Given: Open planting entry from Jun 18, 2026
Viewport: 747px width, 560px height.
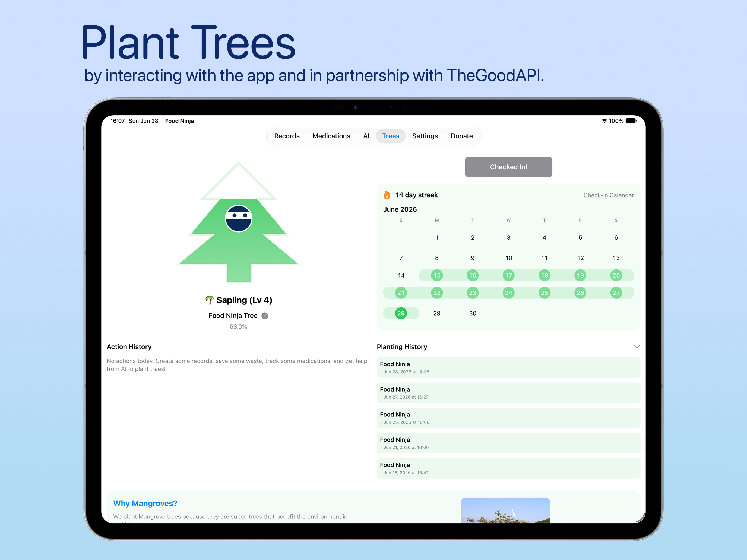Looking at the screenshot, I should [509, 468].
